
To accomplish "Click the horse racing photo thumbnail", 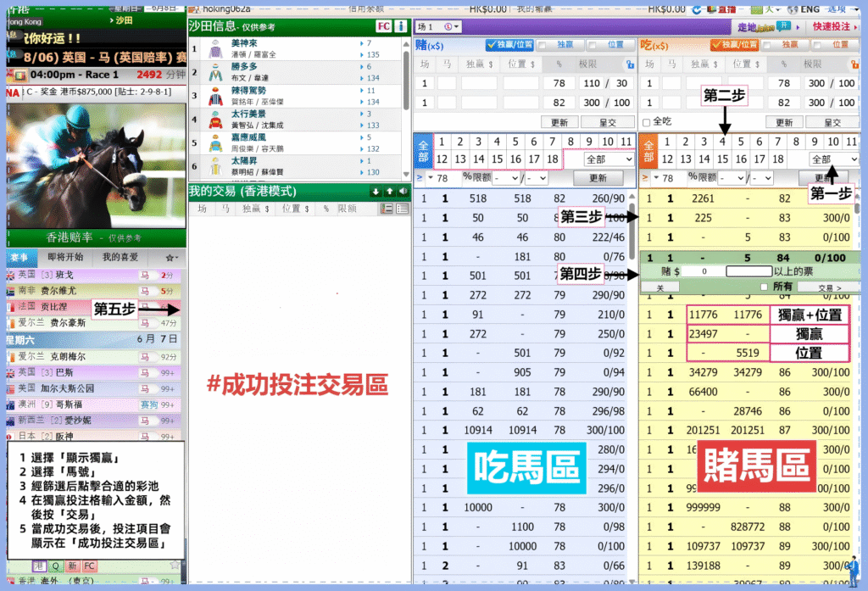I will (x=97, y=165).
